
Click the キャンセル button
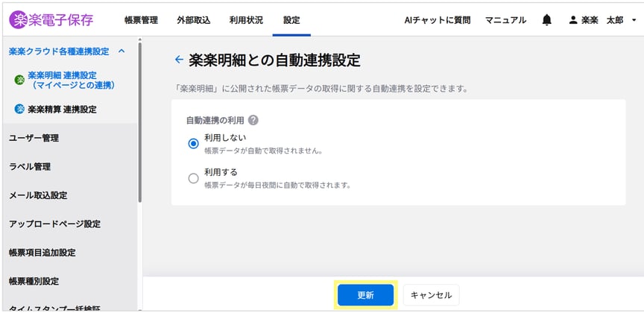[432, 295]
